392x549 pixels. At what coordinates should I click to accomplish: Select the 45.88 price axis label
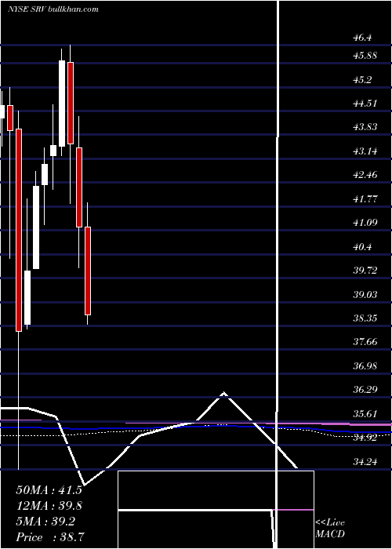365,56
